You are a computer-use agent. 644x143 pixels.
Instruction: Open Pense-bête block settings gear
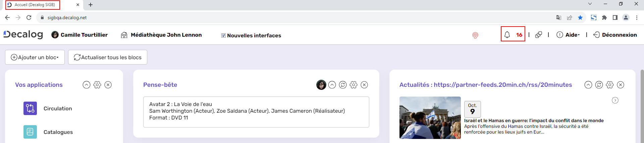354,85
